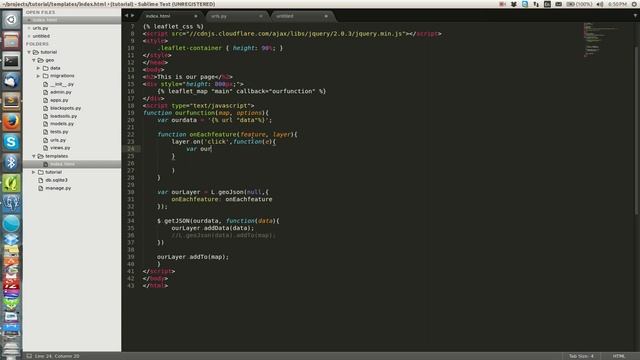This screenshot has height=360, width=640.
Task: Open Skype from the dock
Action: (11, 142)
